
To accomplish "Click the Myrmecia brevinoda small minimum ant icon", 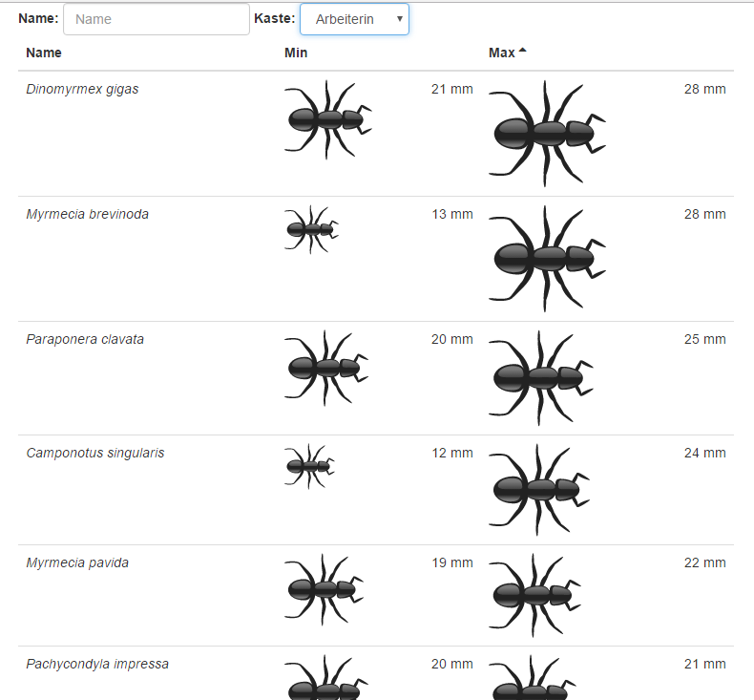I will point(311,229).
